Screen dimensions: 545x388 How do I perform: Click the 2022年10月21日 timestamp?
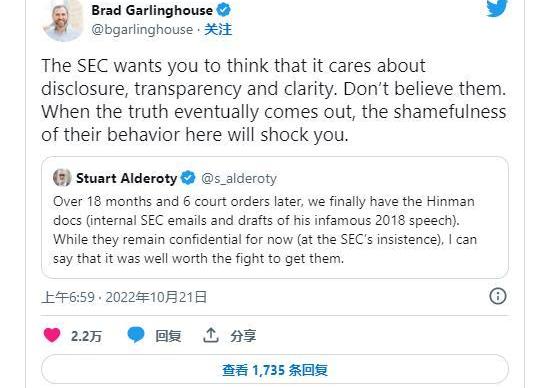pos(156,297)
